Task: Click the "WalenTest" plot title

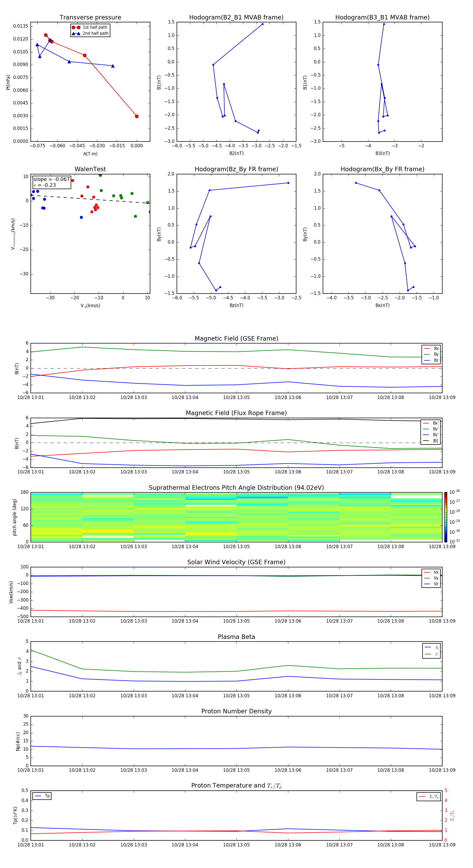Action: pyautogui.click(x=90, y=169)
